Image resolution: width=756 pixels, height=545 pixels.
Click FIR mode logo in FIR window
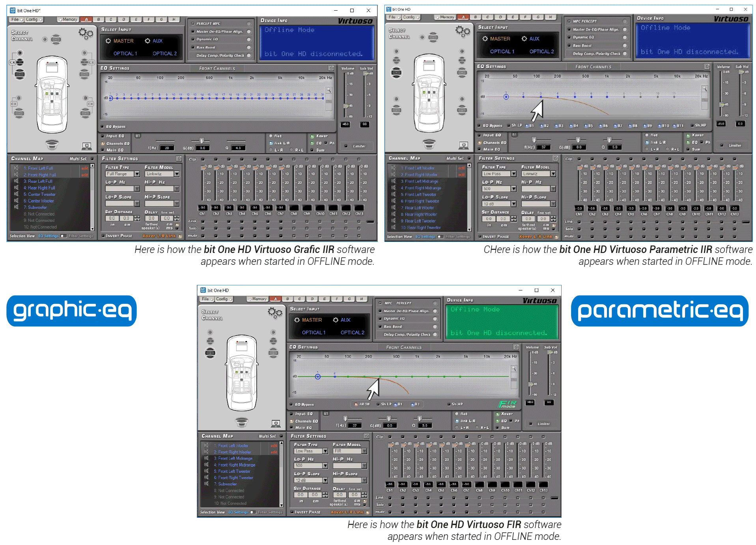point(508,404)
